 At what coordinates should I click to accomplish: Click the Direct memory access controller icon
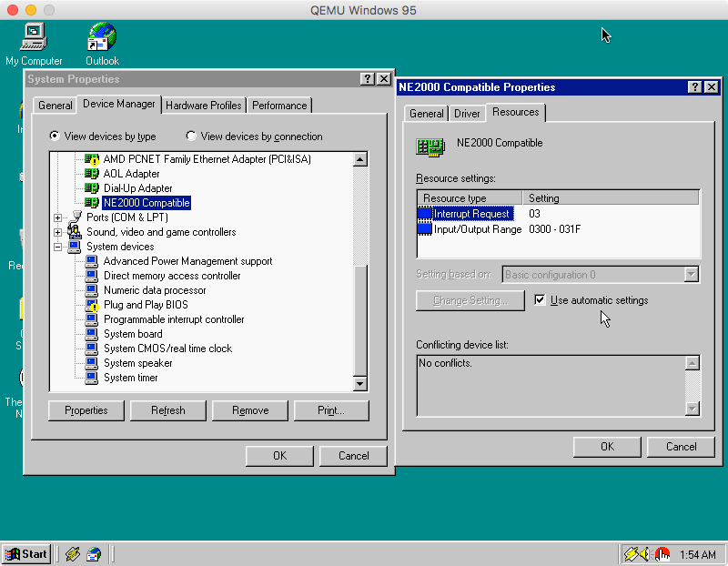click(x=92, y=276)
